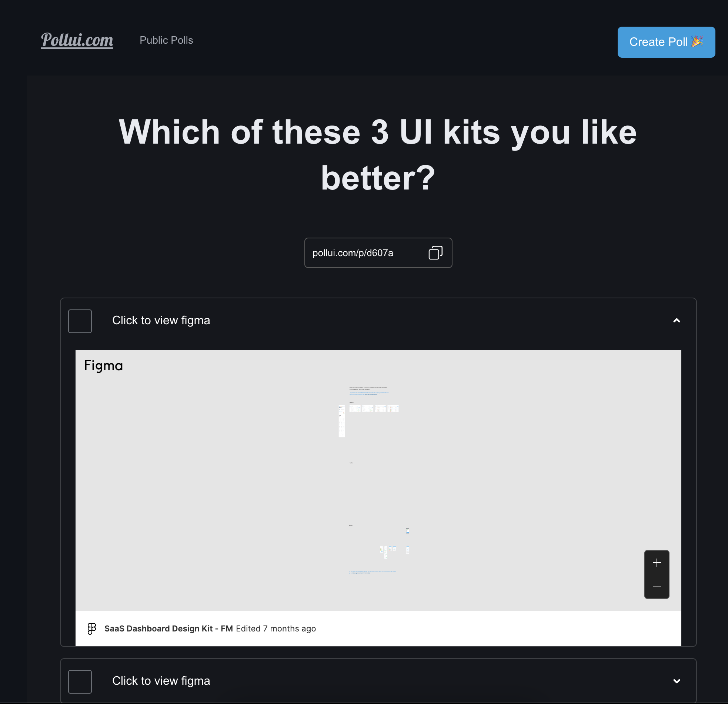Click the blue link text in canvas
The image size is (728, 704).
click(x=369, y=393)
